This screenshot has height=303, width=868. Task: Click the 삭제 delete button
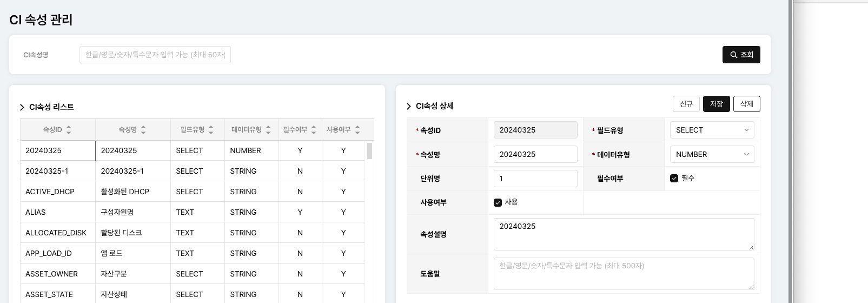(746, 104)
